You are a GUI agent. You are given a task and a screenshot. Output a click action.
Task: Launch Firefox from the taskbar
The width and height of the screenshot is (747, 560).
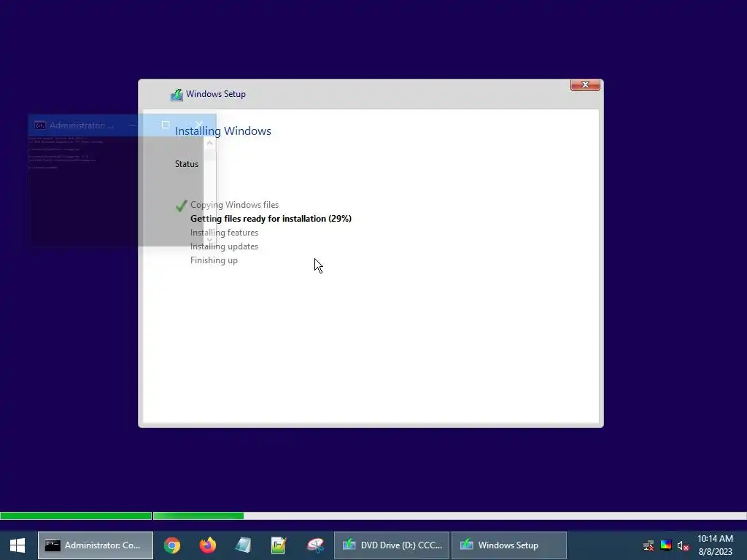(x=208, y=545)
